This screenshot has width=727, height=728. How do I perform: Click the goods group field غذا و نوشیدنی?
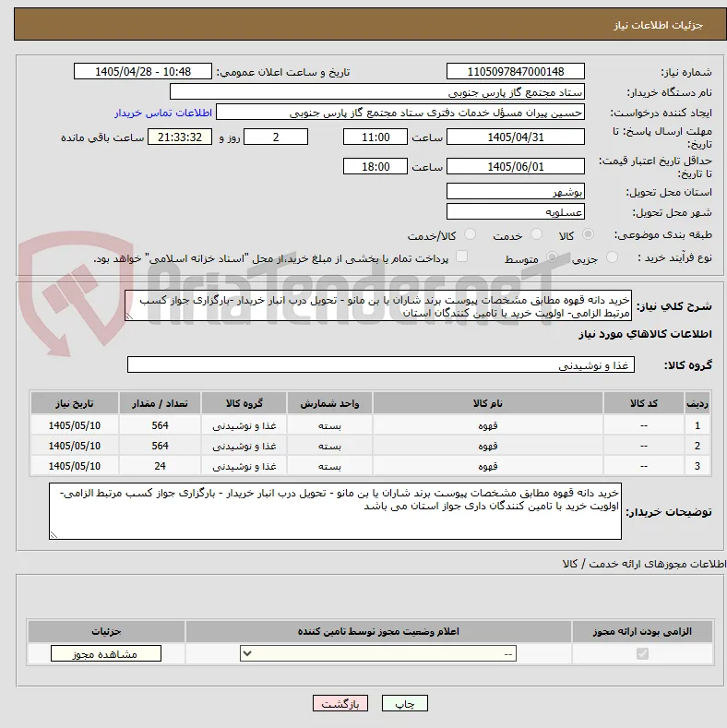coord(381,365)
